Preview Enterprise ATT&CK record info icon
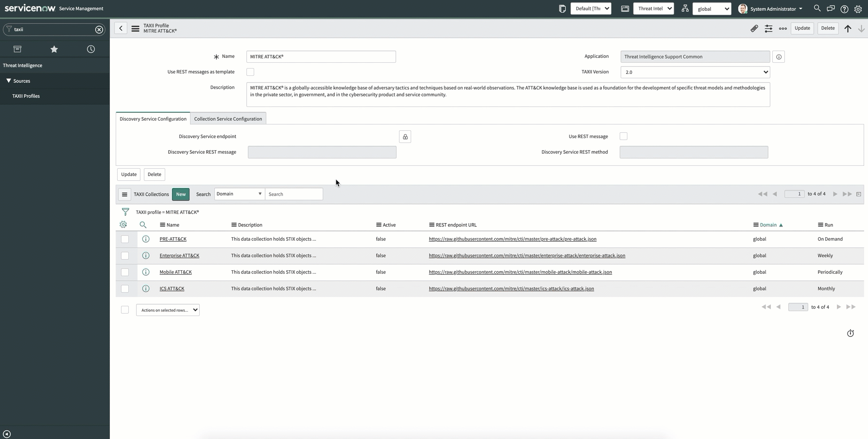The width and height of the screenshot is (868, 439). pos(146,256)
